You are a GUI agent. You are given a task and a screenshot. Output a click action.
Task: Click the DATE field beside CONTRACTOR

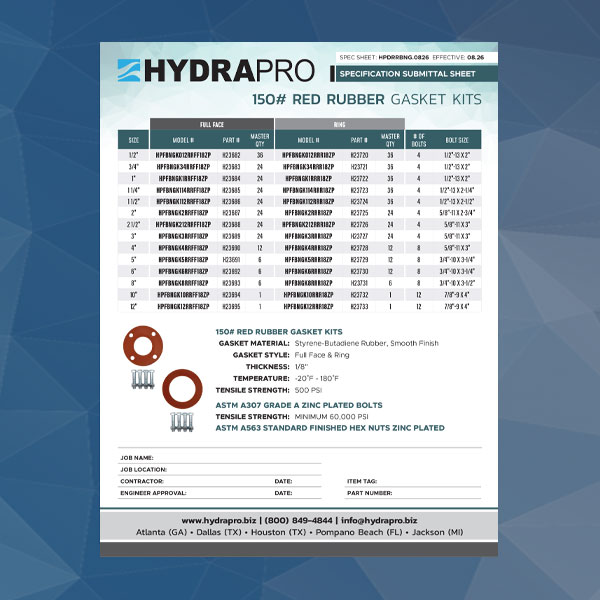click(x=297, y=481)
